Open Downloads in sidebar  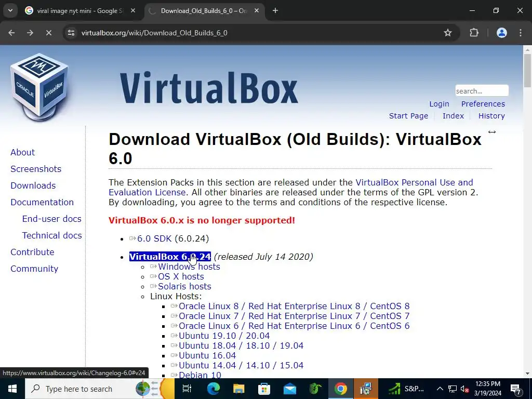coord(33,185)
